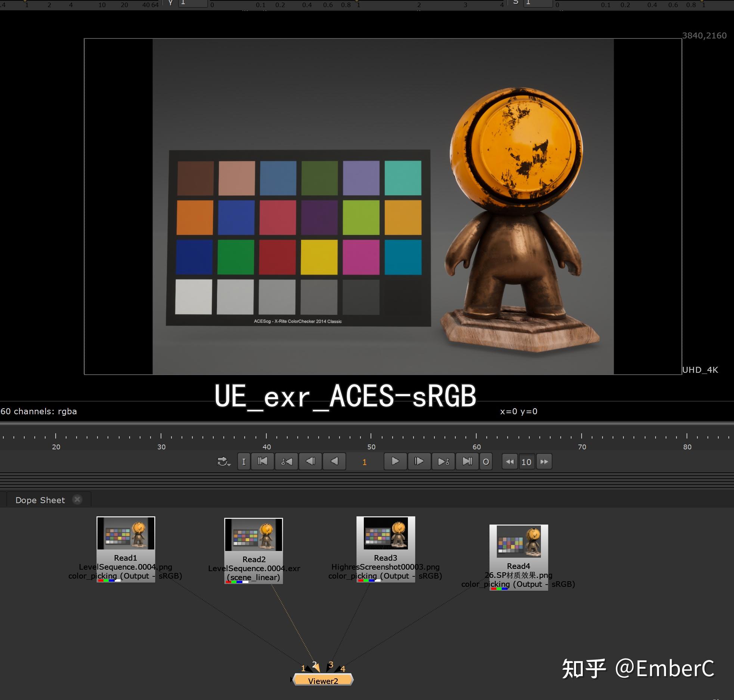Jump to first frame with skip-to-start icon
Viewport: 734px width, 700px height.
pos(263,462)
